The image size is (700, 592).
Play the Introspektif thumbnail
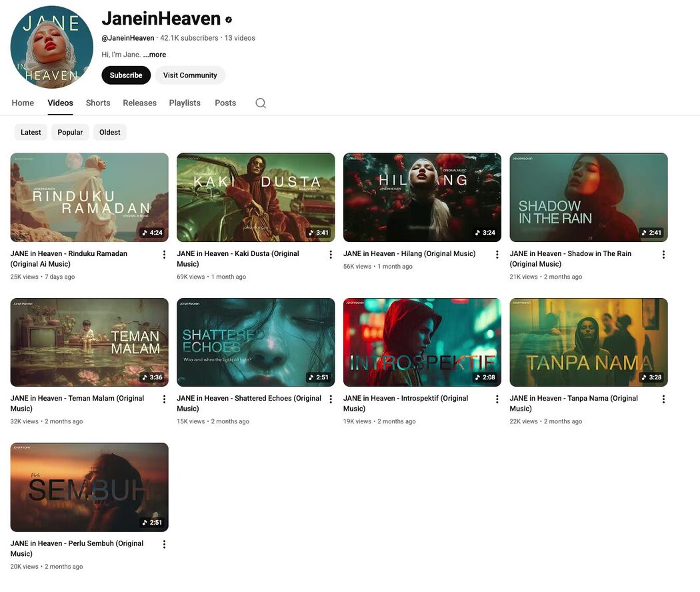(422, 343)
